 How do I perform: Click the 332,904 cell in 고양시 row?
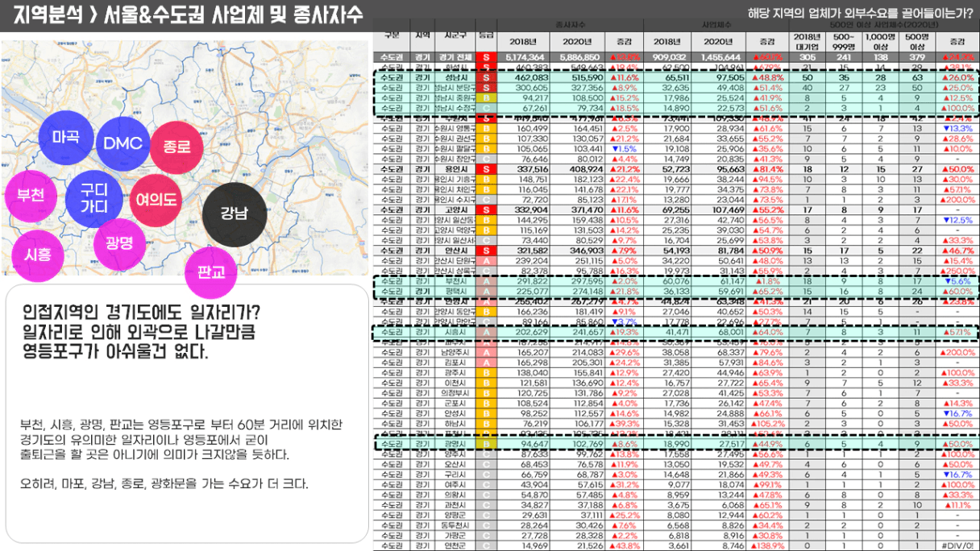[525, 209]
